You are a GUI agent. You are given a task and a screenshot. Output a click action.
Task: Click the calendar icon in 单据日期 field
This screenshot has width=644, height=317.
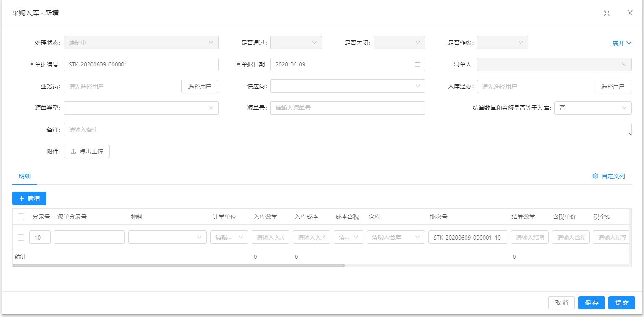417,64
